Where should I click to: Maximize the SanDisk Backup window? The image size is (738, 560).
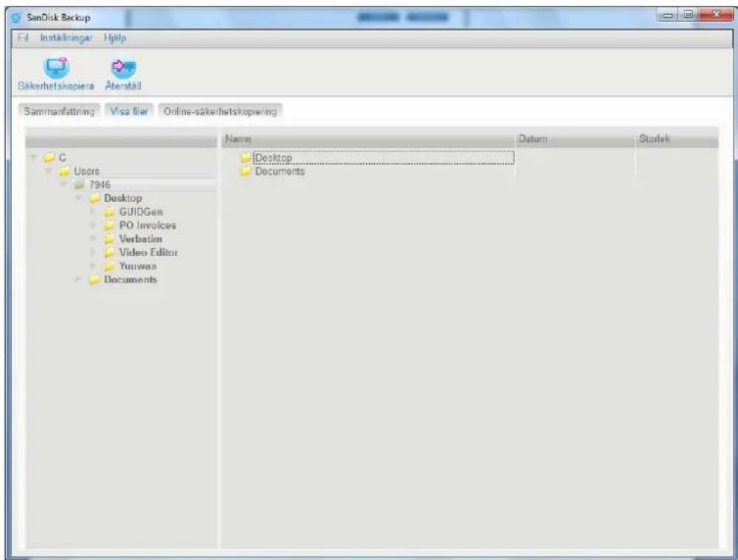[x=688, y=15]
